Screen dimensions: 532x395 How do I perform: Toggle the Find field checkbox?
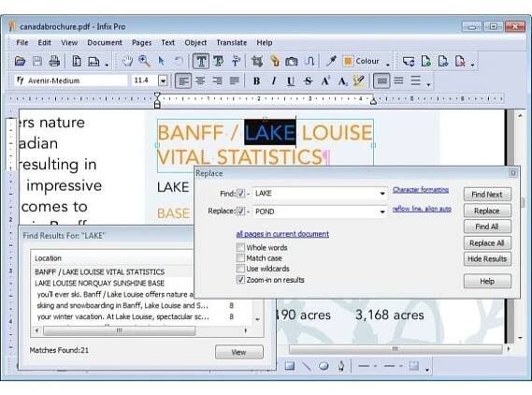(x=240, y=194)
